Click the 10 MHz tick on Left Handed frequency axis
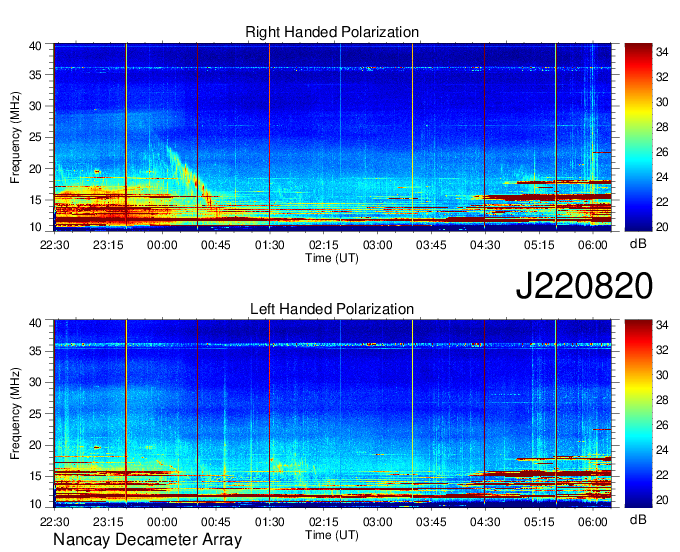680x552 pixels. pyautogui.click(x=35, y=504)
